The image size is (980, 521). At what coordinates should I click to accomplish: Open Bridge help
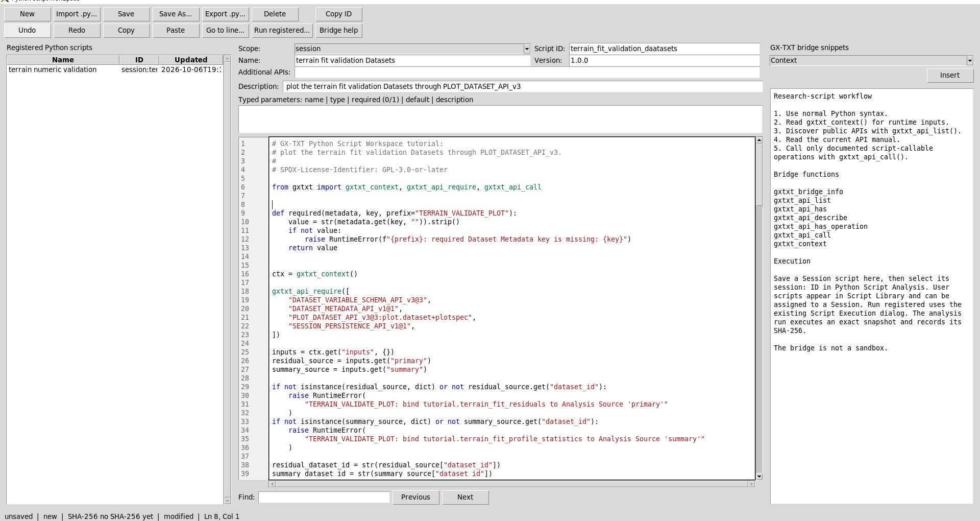[339, 31]
